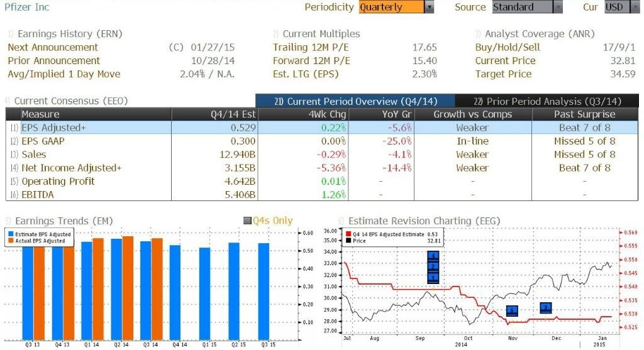This screenshot has height=350, width=644.
Task: Click the Q3 15 estimate bar
Action: coord(264,292)
